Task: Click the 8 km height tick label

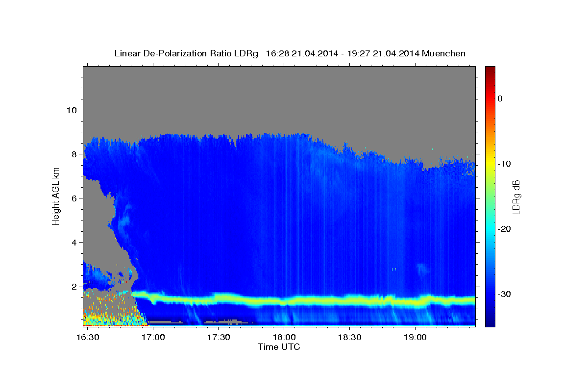Action: (x=73, y=154)
